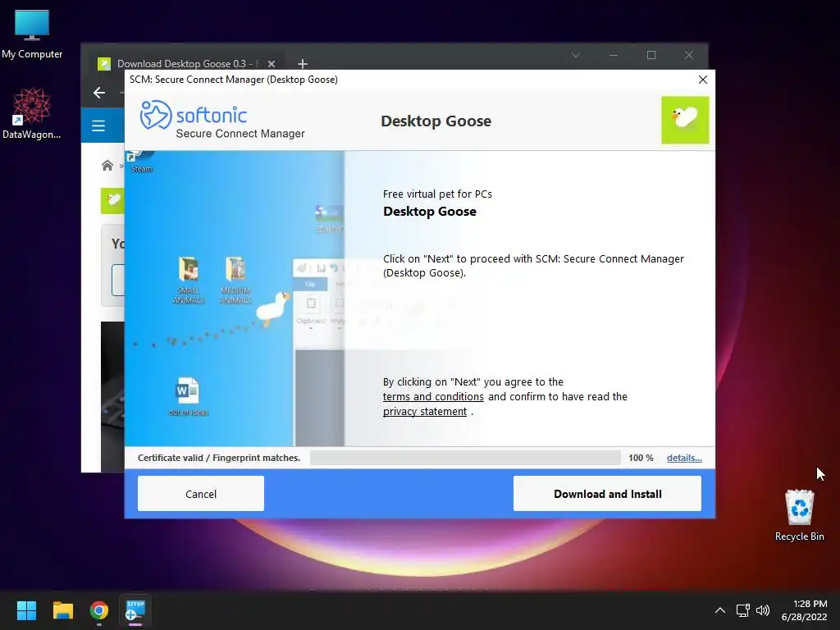Open the privacy statement link
This screenshot has height=630, width=840.
pos(424,412)
